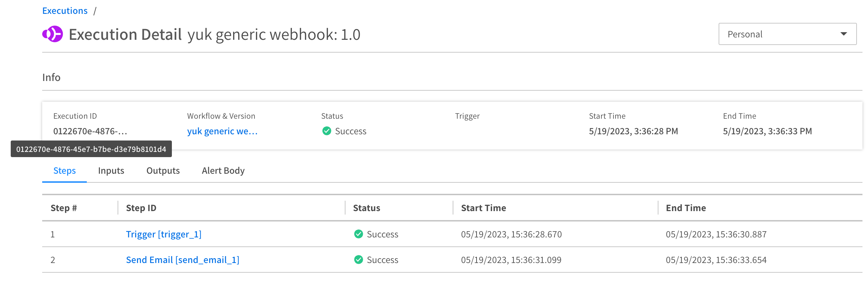Select the Outputs tab
Viewport: 868px width, 281px height.
tap(163, 171)
